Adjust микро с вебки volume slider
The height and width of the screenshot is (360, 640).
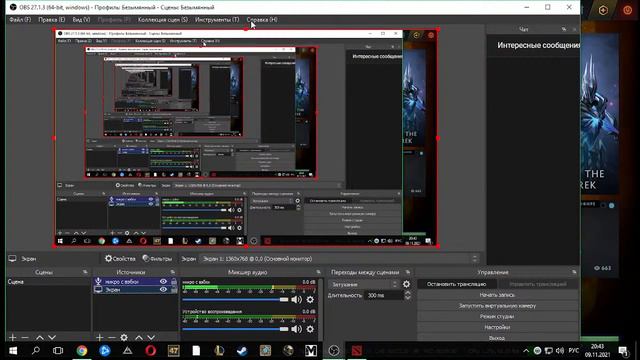click(235, 300)
